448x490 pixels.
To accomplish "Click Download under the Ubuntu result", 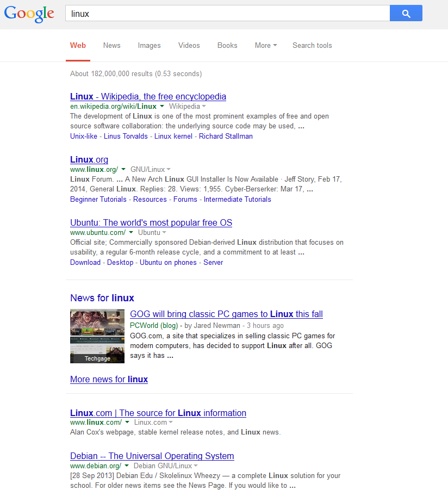I will (x=85, y=262).
